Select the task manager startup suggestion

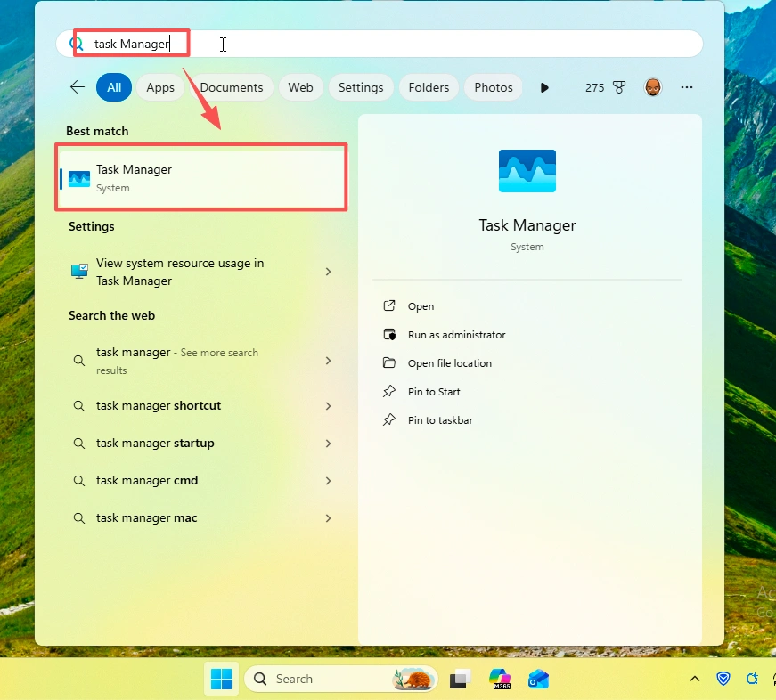tap(201, 444)
